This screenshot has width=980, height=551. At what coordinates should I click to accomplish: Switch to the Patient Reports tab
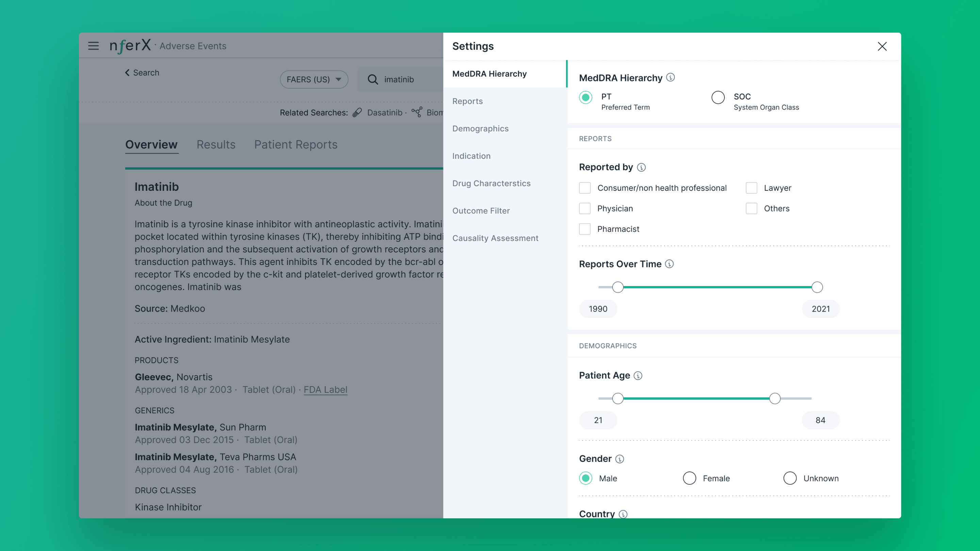(296, 145)
